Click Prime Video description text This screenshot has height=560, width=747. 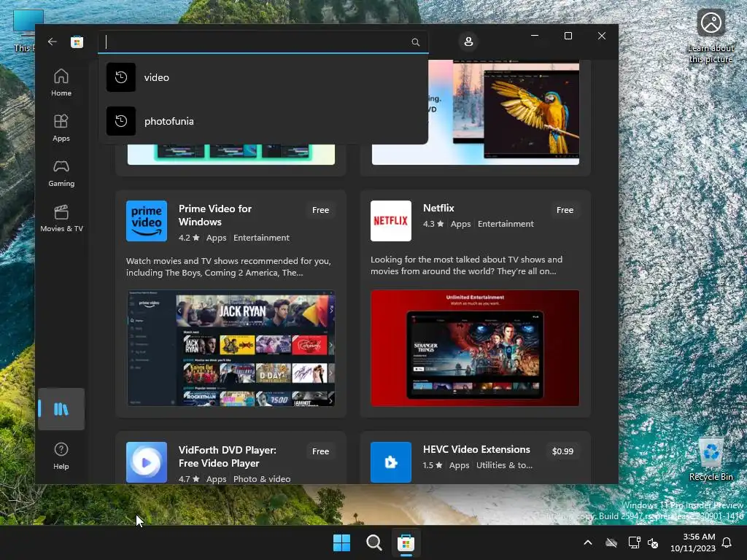[x=228, y=267]
